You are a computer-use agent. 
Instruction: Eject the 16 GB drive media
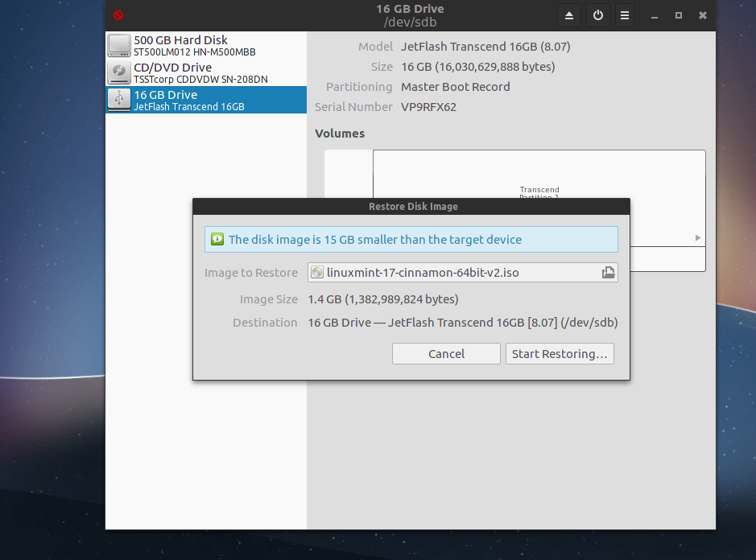[569, 15]
